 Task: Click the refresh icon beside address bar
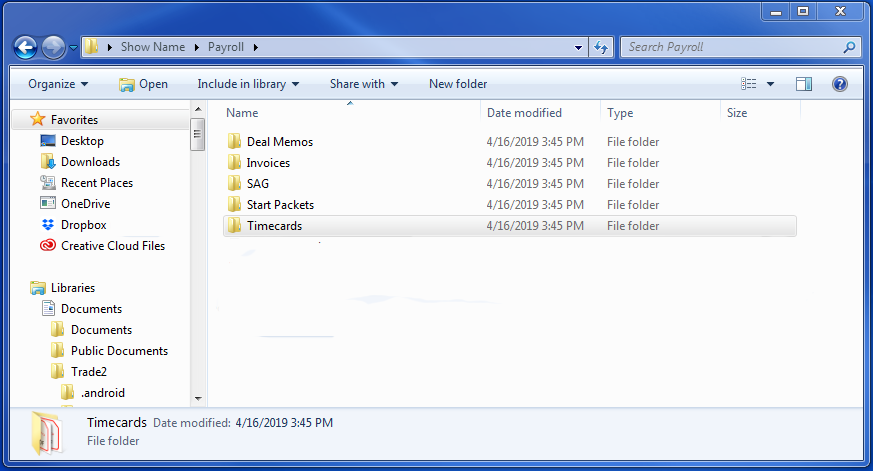click(601, 47)
